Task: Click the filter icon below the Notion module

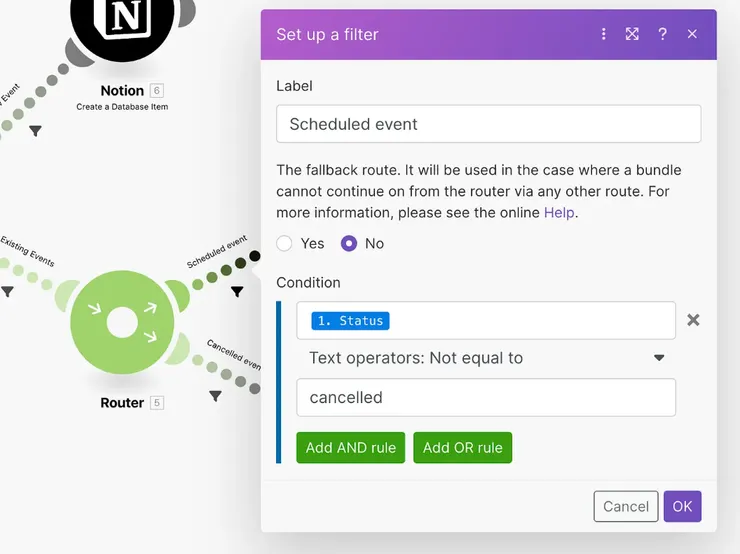Action: pyautogui.click(x=35, y=131)
